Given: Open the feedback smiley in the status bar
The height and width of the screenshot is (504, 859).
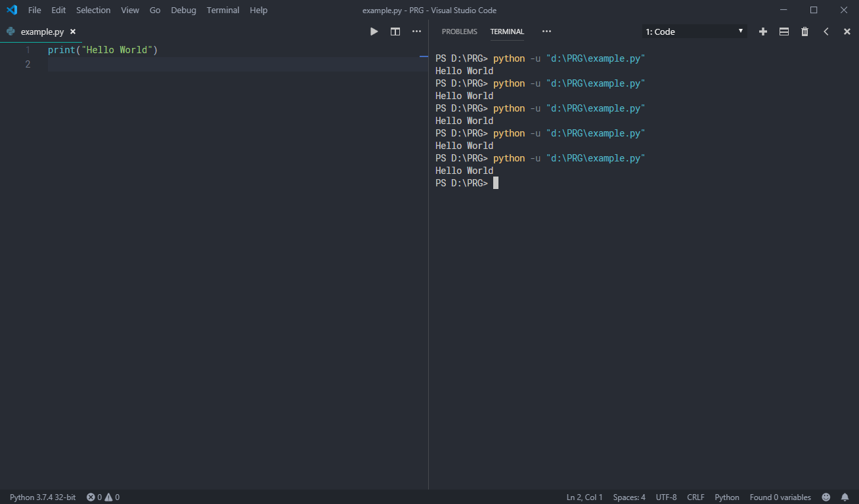Looking at the screenshot, I should pos(826,497).
